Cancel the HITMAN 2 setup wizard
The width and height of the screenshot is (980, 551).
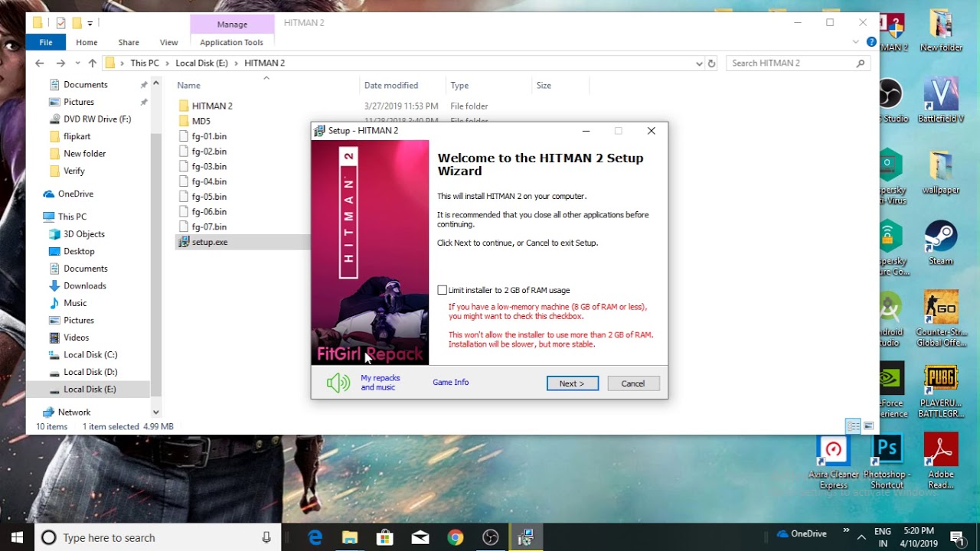633,383
